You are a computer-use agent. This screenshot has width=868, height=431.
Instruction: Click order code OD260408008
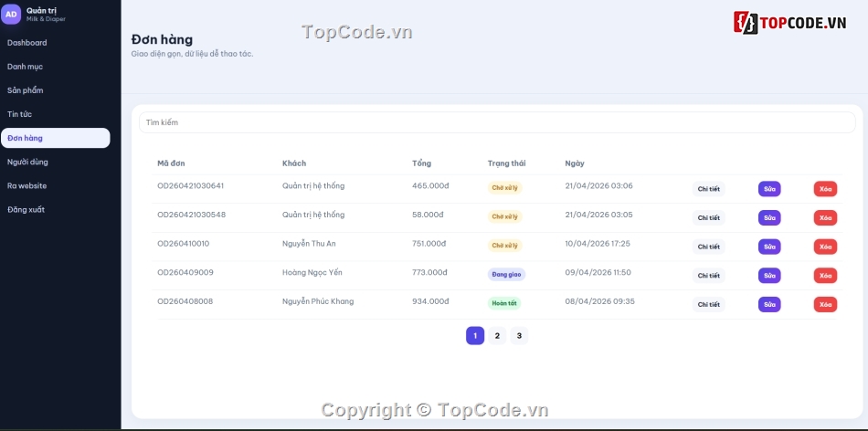(185, 301)
